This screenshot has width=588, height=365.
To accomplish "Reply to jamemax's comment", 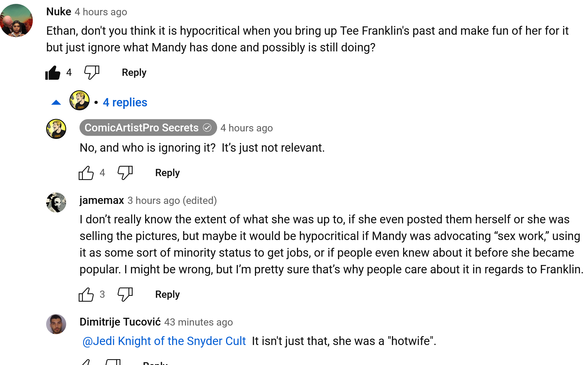I will 167,294.
